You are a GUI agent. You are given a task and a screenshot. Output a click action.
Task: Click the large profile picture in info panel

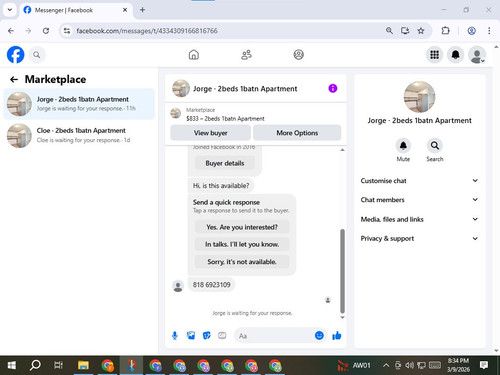(419, 97)
